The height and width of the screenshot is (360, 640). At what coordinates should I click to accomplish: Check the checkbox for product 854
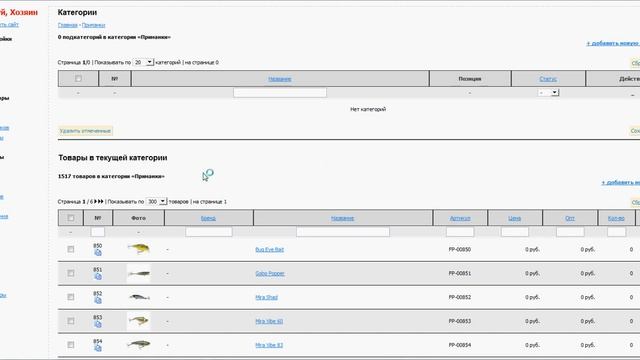pos(71,344)
